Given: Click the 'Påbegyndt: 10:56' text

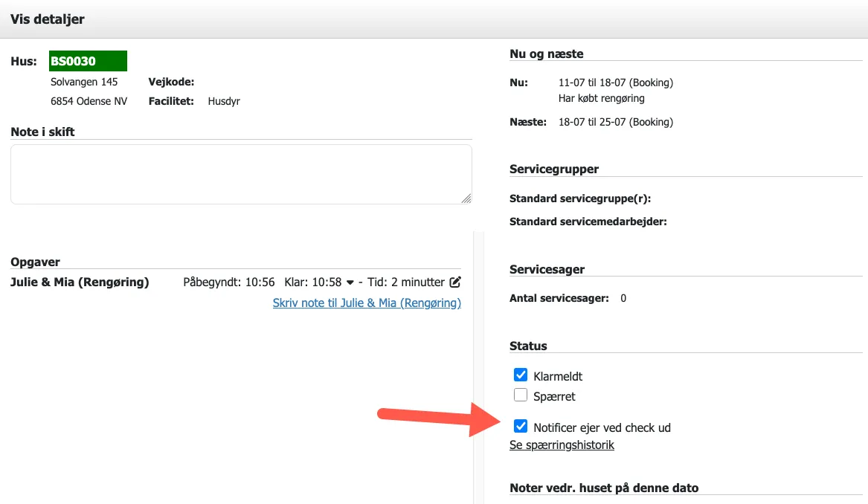Looking at the screenshot, I should click(x=229, y=282).
